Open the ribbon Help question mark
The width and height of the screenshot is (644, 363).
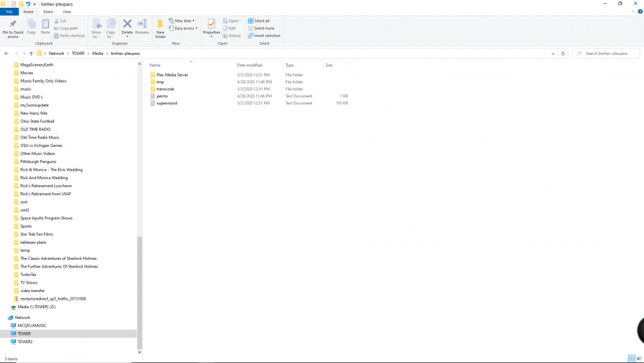click(x=640, y=12)
